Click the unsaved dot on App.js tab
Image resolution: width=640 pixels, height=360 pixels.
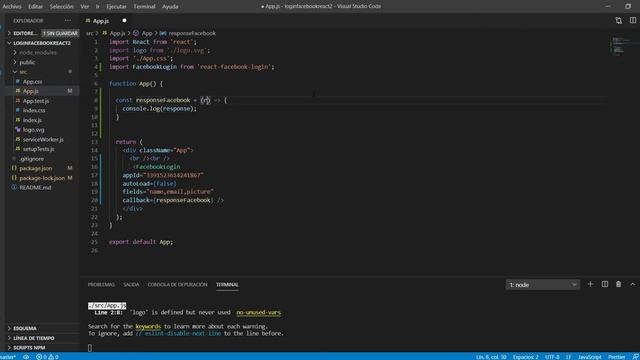point(124,20)
